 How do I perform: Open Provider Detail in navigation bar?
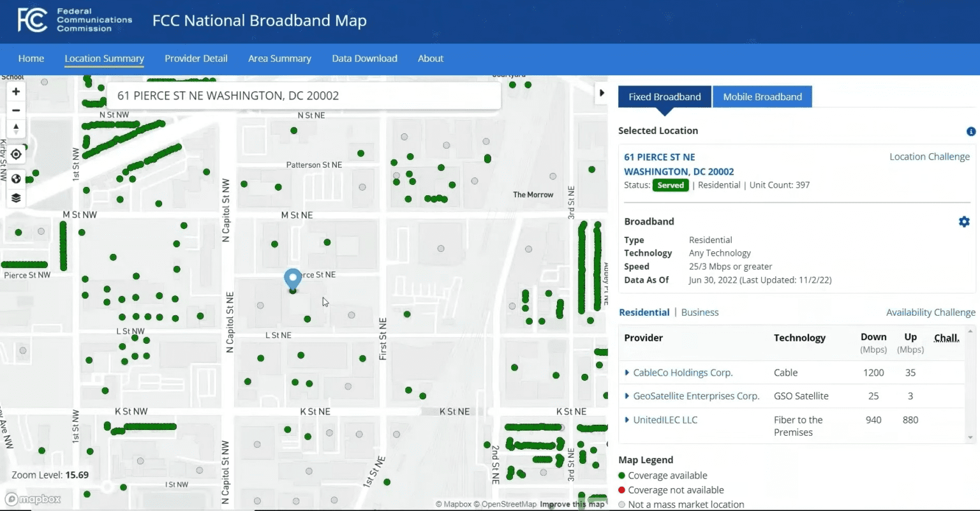click(x=196, y=59)
